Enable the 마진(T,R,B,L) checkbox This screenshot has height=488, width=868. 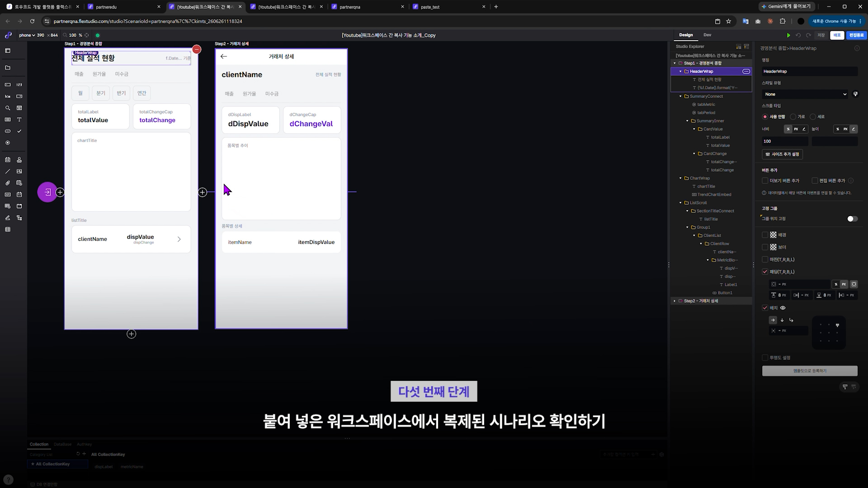pyautogui.click(x=765, y=259)
